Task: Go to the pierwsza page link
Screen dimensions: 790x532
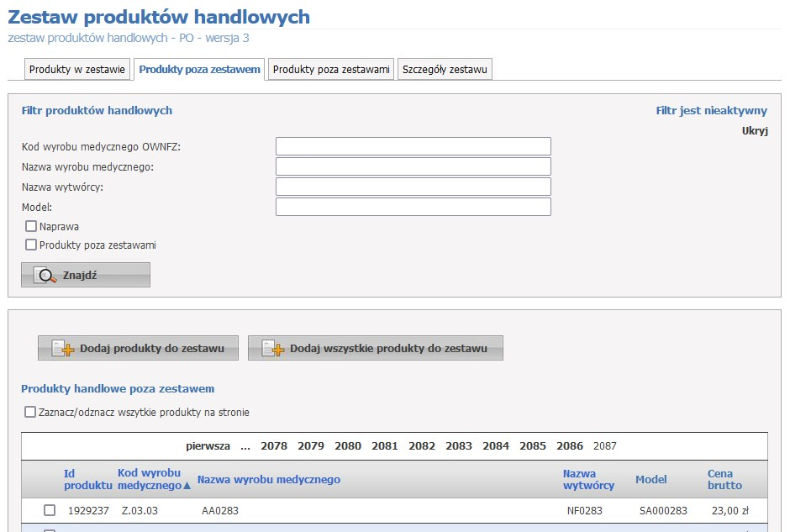Action: 208,446
